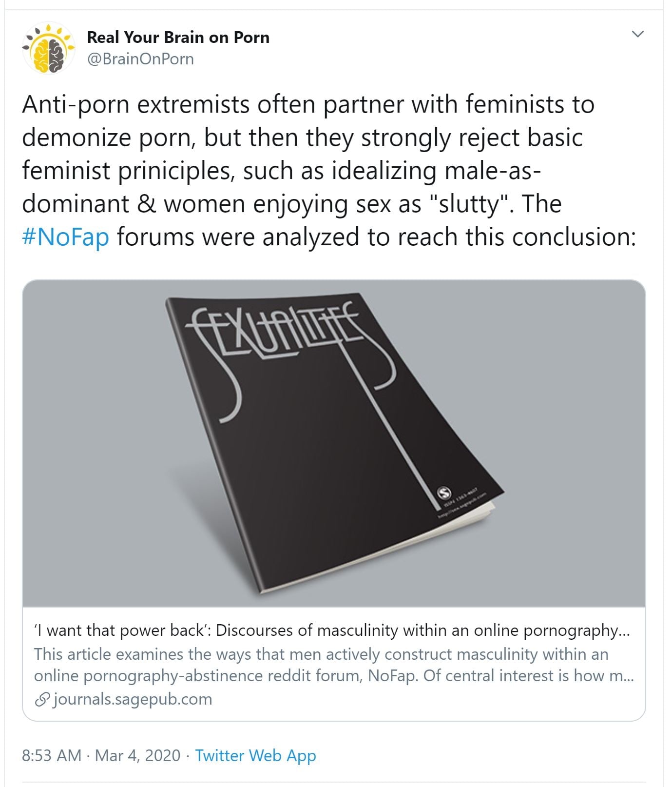Open the Sexualities journal cover image
This screenshot has width=672, height=787.
(334, 443)
